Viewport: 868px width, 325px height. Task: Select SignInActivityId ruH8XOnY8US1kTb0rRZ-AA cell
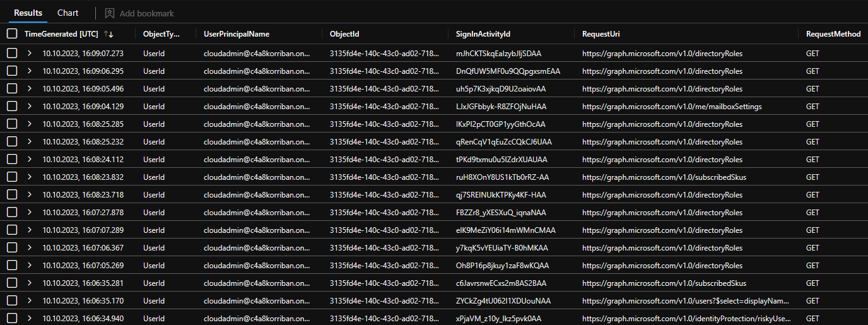pyautogui.click(x=502, y=177)
